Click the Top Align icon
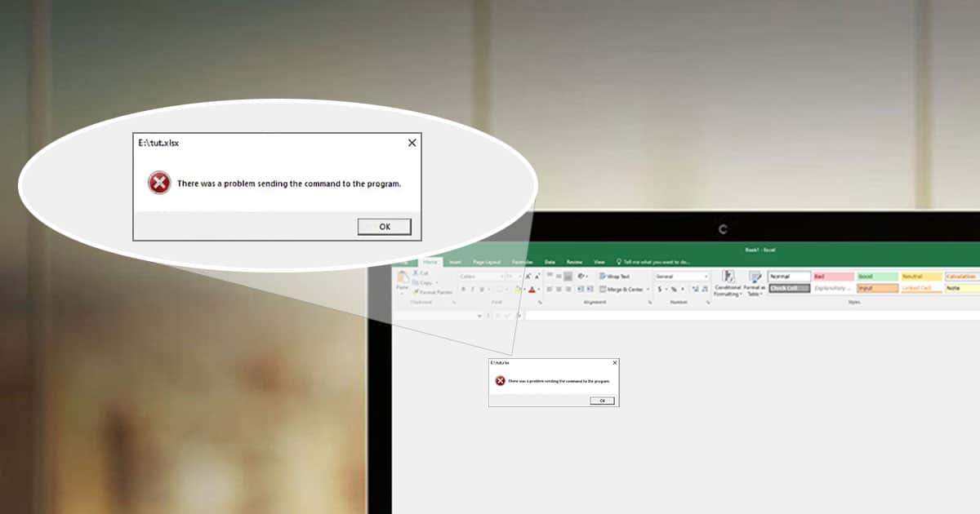 [x=549, y=276]
